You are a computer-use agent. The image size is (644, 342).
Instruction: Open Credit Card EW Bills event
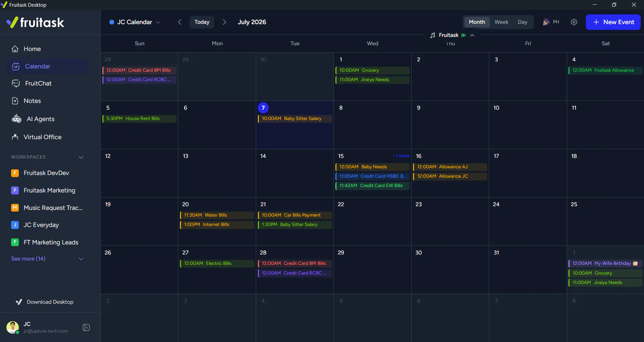tap(372, 186)
